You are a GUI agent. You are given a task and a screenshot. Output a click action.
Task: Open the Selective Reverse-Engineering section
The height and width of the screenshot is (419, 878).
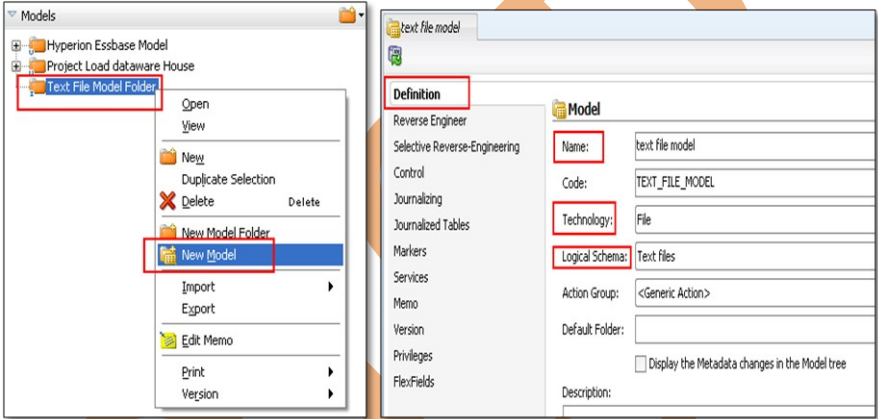pyautogui.click(x=456, y=147)
